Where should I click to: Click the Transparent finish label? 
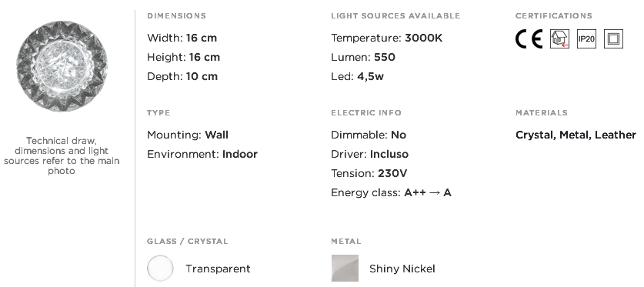218,269
